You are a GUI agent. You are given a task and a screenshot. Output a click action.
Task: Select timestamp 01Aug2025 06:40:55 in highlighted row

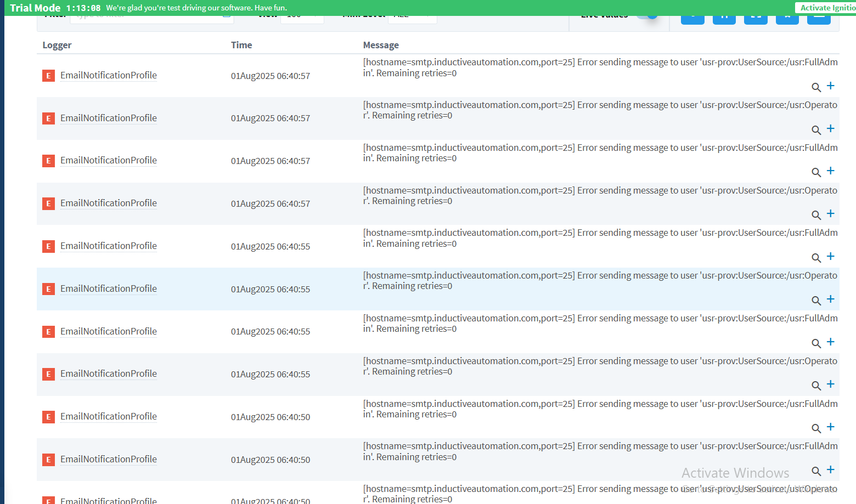(271, 289)
